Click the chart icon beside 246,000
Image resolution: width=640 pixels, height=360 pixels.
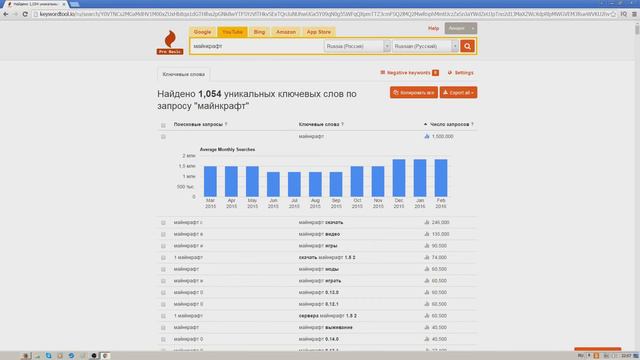427,222
